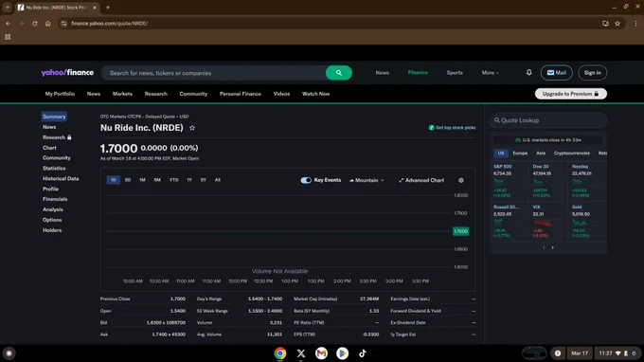Open TikTok from the shelf
The image size is (644, 362).
tap(362, 353)
